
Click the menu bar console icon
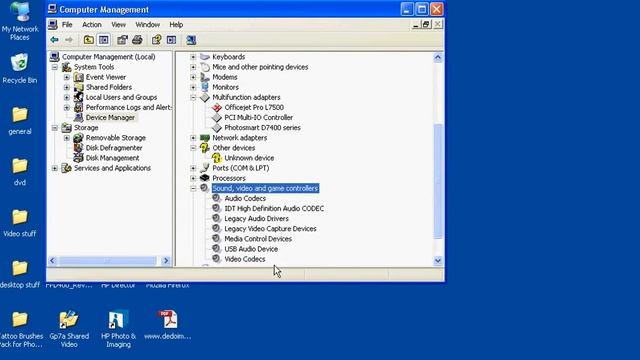[53, 24]
